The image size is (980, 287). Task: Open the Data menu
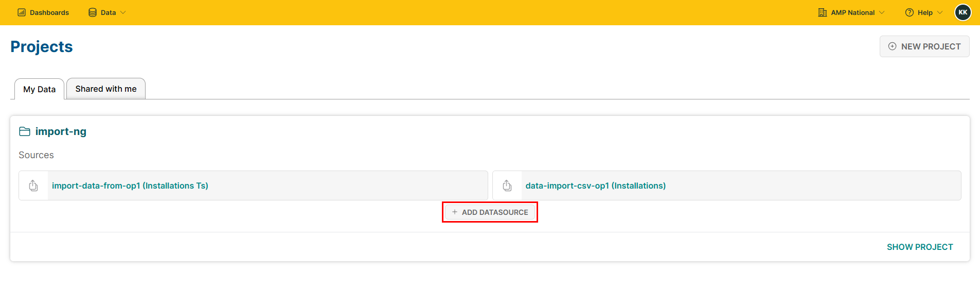107,12
